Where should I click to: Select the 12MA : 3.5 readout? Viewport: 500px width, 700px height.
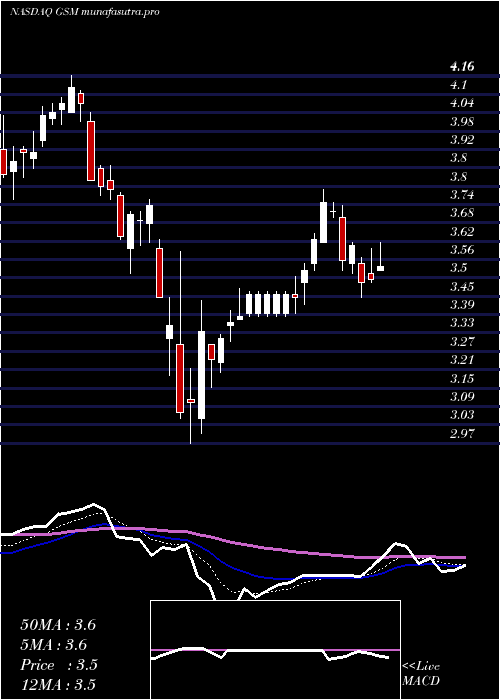[58, 685]
